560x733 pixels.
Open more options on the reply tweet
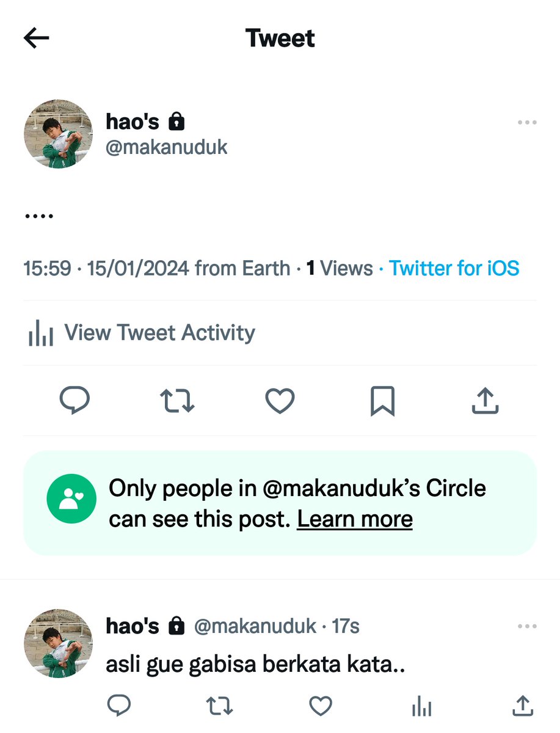pos(526,626)
